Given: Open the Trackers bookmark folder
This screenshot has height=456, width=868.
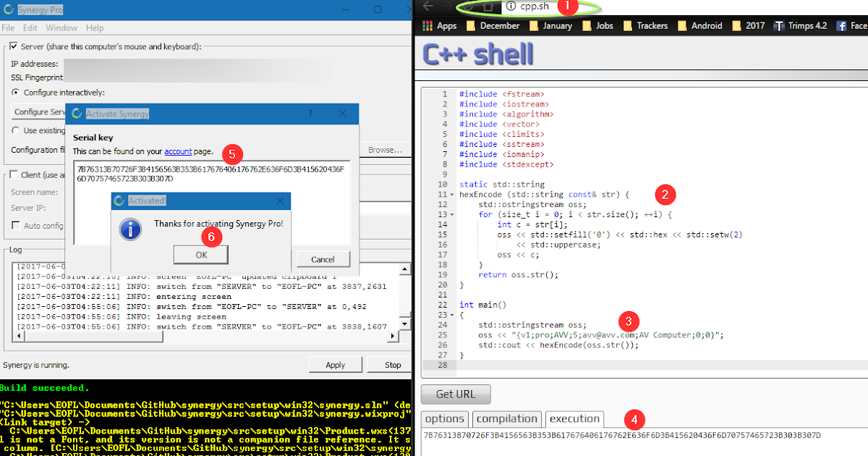Looking at the screenshot, I should (645, 25).
